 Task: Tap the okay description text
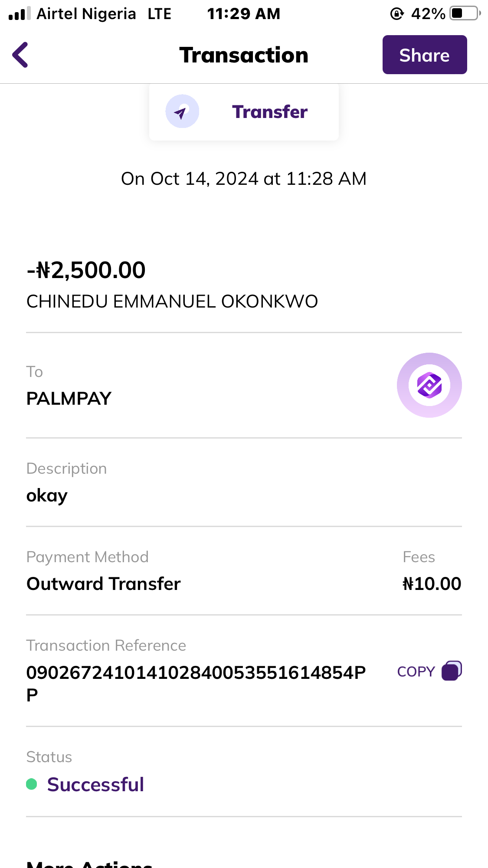47,496
